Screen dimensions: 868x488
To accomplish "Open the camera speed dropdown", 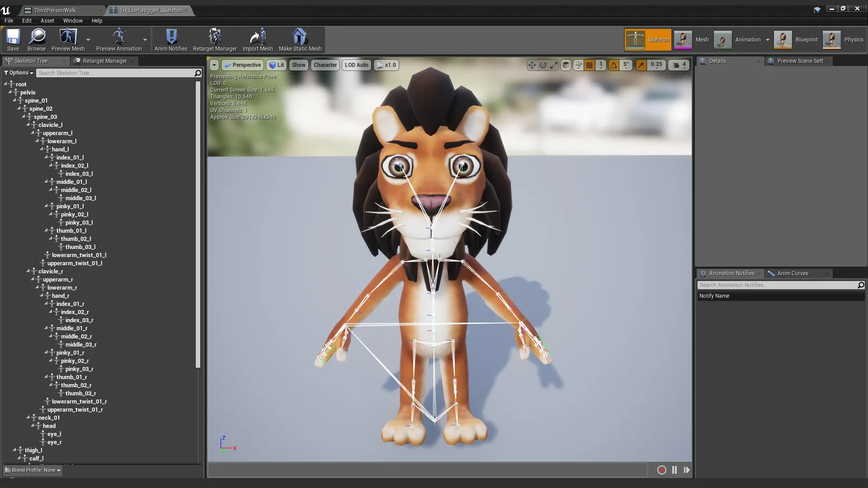I will [679, 65].
